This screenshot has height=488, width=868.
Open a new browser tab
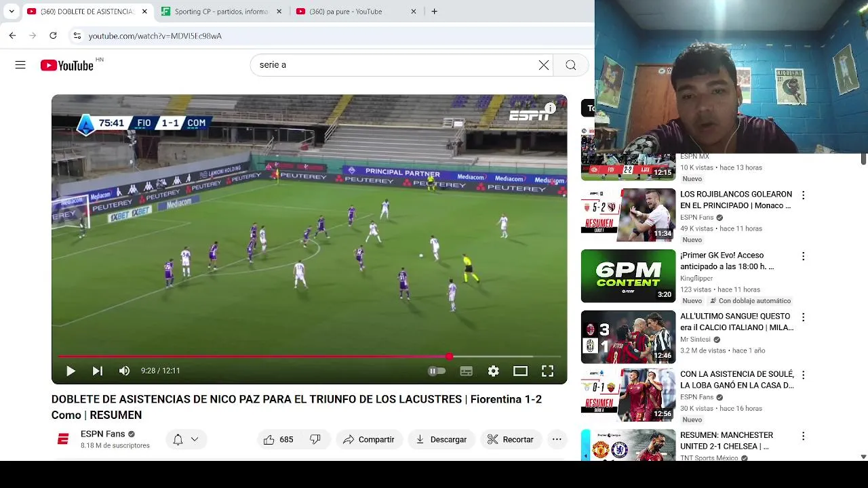(x=434, y=12)
